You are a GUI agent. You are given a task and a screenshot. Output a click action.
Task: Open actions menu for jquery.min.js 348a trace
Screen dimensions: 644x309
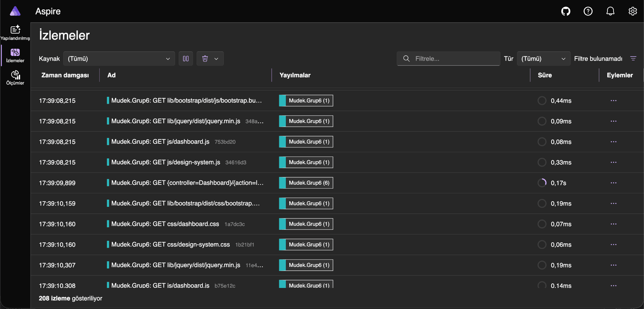(x=613, y=121)
